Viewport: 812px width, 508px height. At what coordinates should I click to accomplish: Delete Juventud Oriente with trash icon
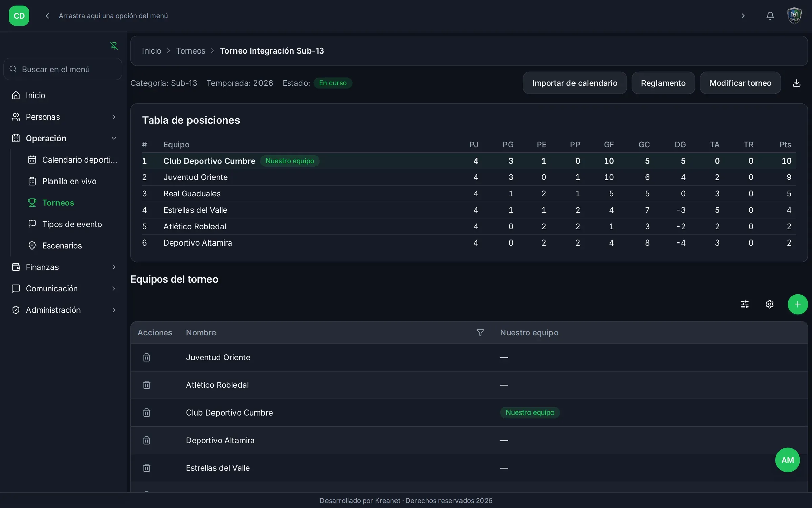point(146,357)
